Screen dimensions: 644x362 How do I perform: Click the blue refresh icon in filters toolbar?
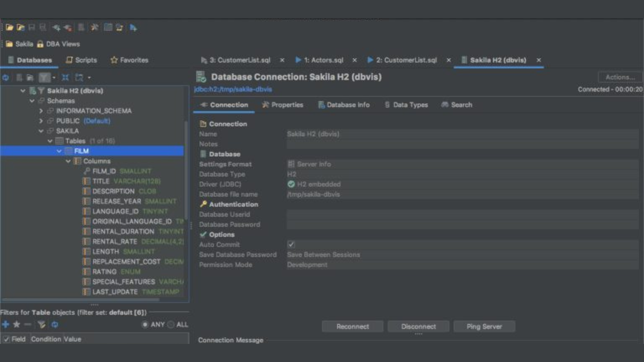point(55,325)
